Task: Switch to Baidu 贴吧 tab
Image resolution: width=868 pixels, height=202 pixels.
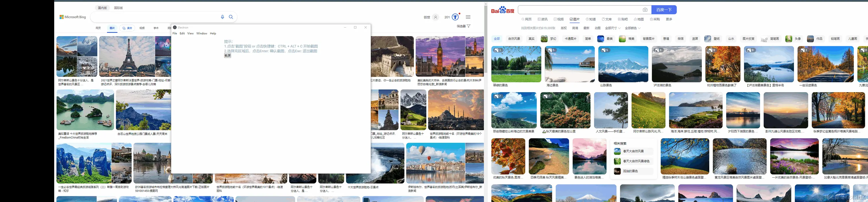Action: coord(623,19)
